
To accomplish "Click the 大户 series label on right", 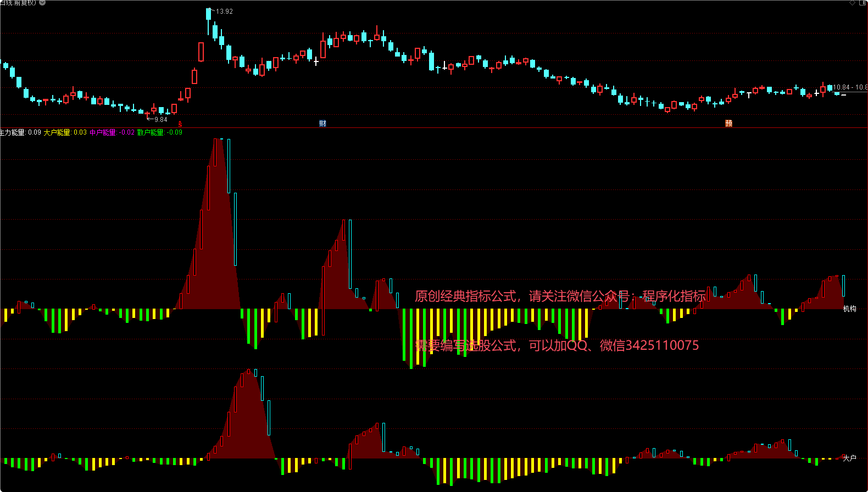I will (x=849, y=458).
